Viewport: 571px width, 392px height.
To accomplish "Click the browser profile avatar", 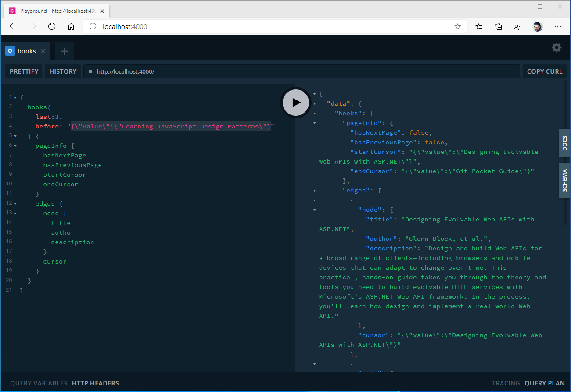I will tap(537, 26).
